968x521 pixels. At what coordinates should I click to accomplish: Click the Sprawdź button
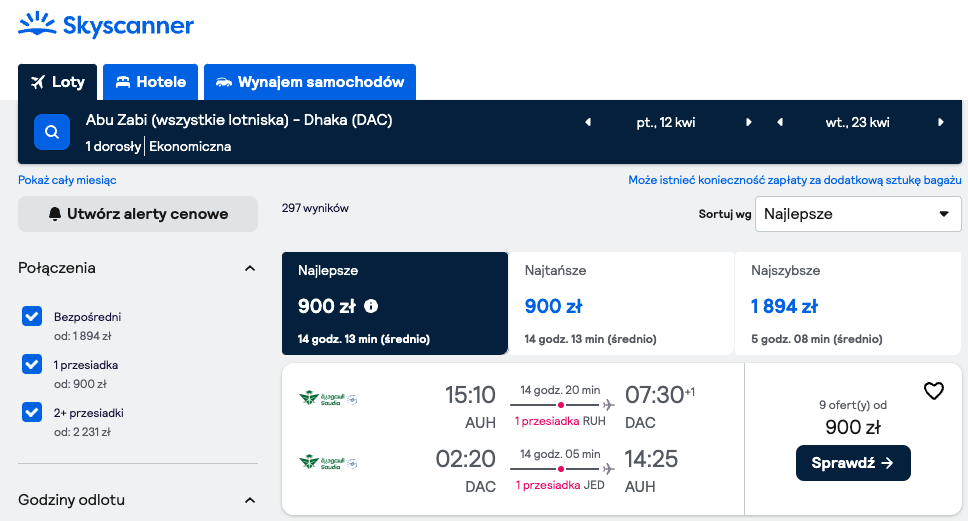tap(853, 463)
